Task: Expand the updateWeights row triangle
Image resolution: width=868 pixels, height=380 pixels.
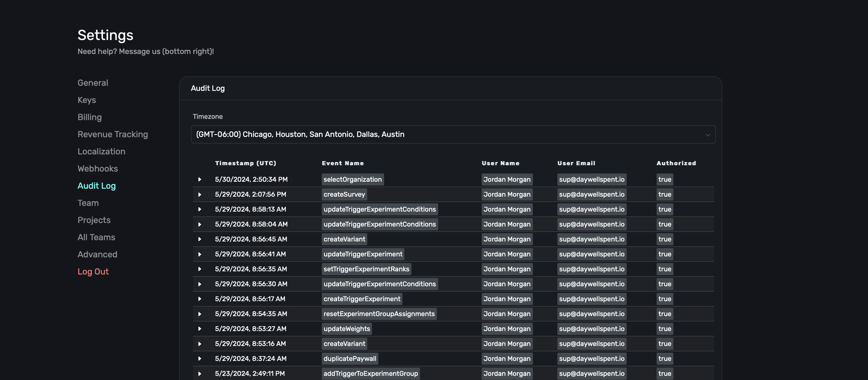Action: (199, 329)
